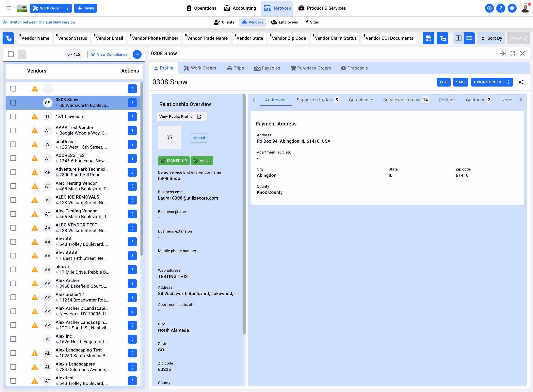The width and height of the screenshot is (533, 392).
Task: Open the chat messages icon
Action: [x=512, y=8]
